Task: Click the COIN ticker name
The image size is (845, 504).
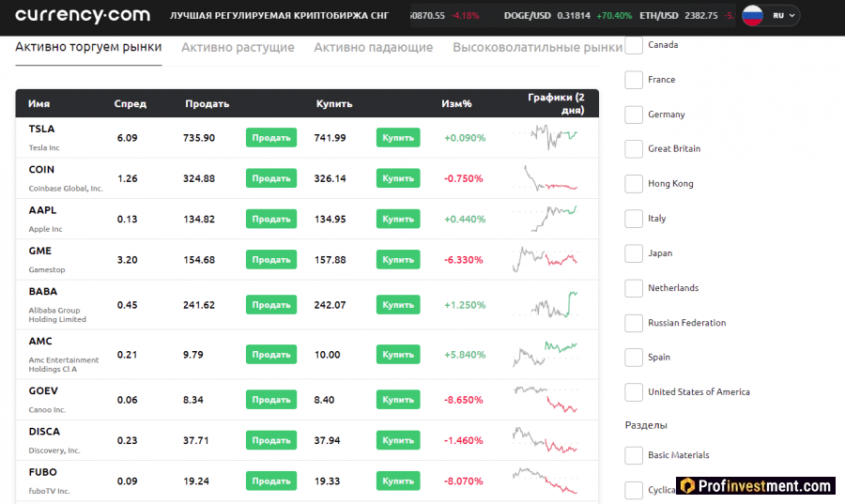Action: (41, 170)
